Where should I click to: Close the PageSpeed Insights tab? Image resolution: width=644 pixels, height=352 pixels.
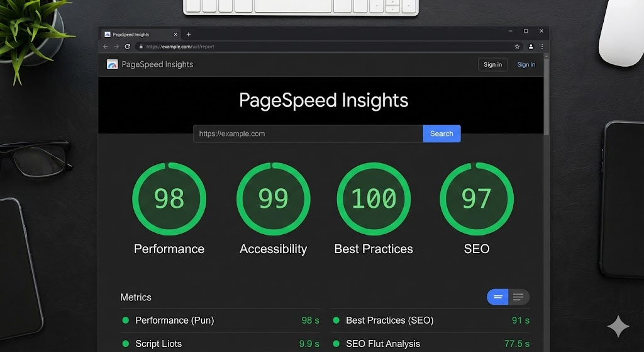[175, 35]
